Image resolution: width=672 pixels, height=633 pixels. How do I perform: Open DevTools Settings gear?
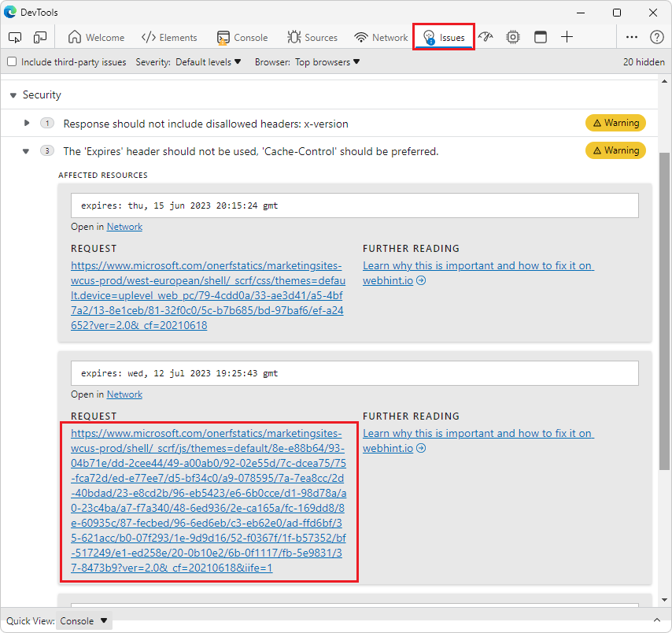coord(512,36)
